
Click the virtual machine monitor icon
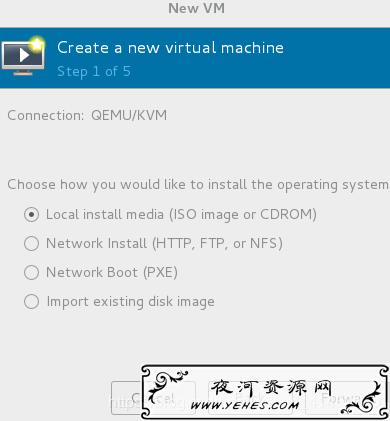pos(23,57)
